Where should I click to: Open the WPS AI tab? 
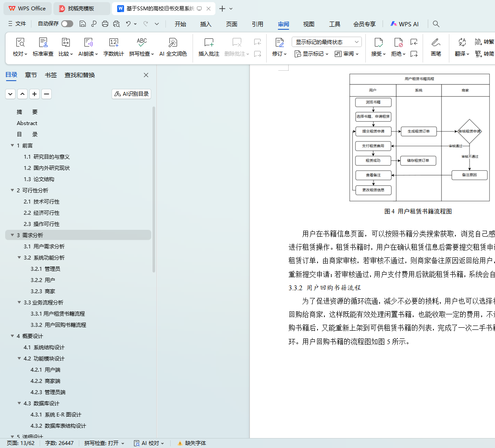pyautogui.click(x=405, y=24)
